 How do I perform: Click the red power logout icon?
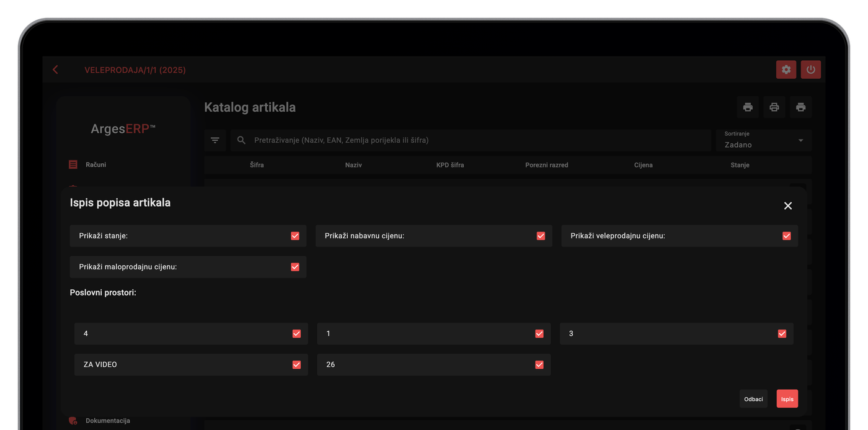tap(811, 69)
